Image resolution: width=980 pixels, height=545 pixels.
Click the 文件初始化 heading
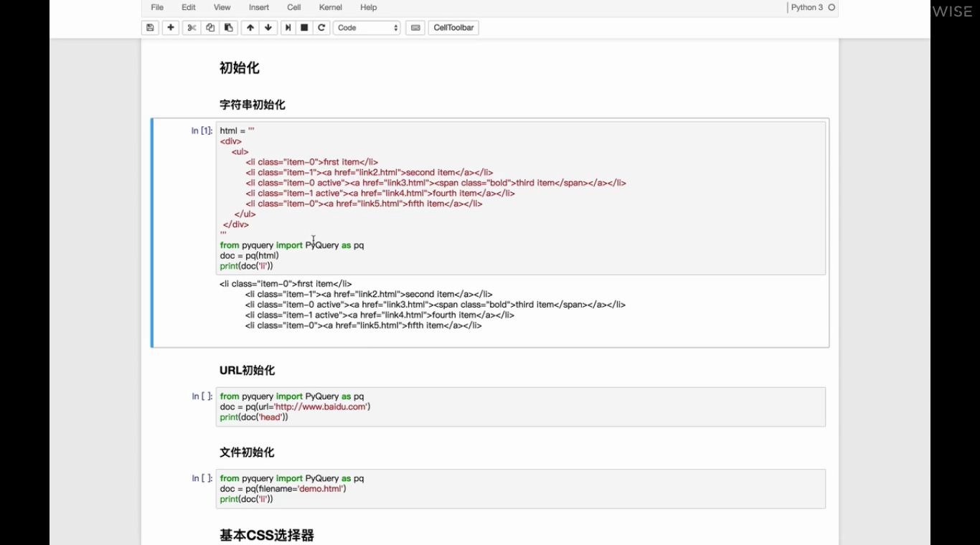pyautogui.click(x=248, y=452)
